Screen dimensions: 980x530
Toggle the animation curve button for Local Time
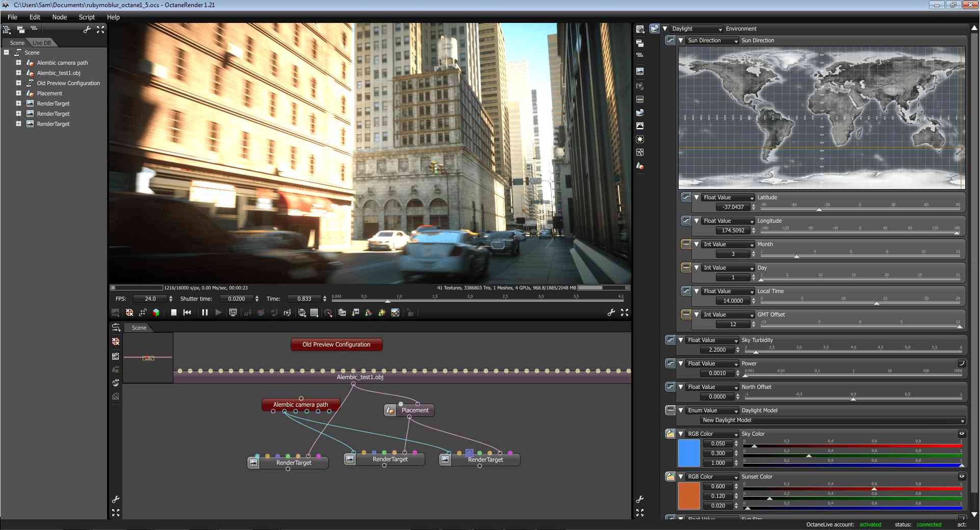point(686,291)
